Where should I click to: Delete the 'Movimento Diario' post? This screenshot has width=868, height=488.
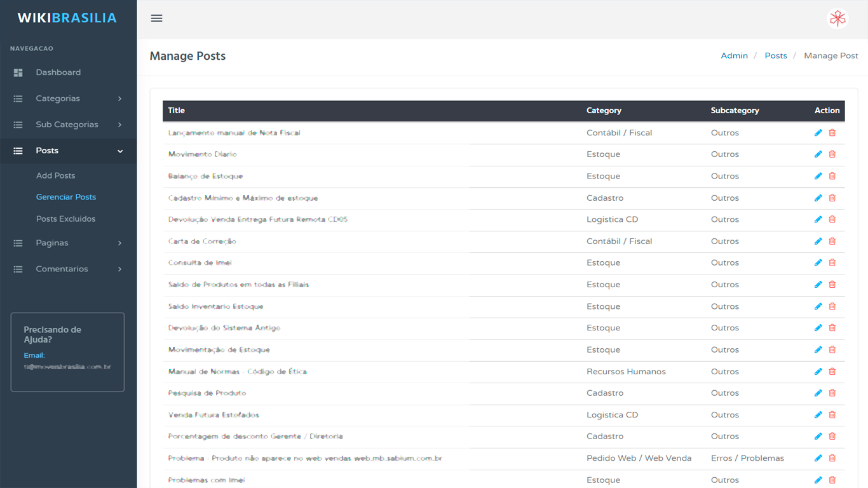click(832, 154)
